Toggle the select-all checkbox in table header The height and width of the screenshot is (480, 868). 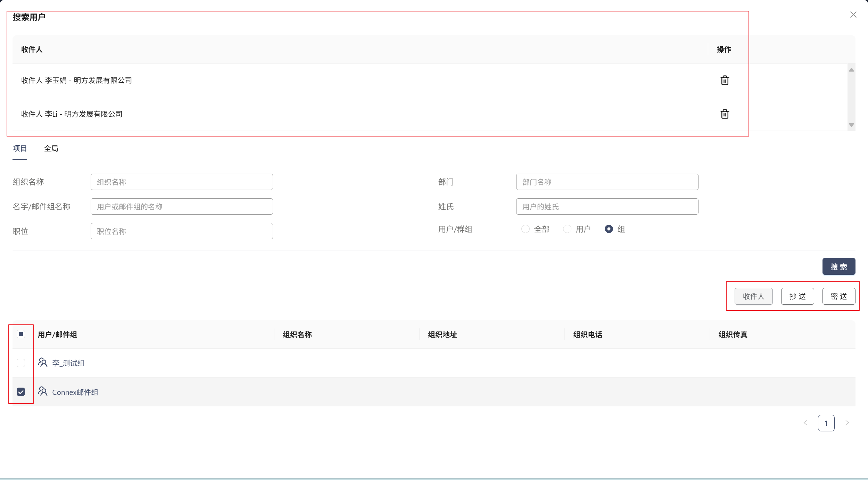(x=21, y=334)
